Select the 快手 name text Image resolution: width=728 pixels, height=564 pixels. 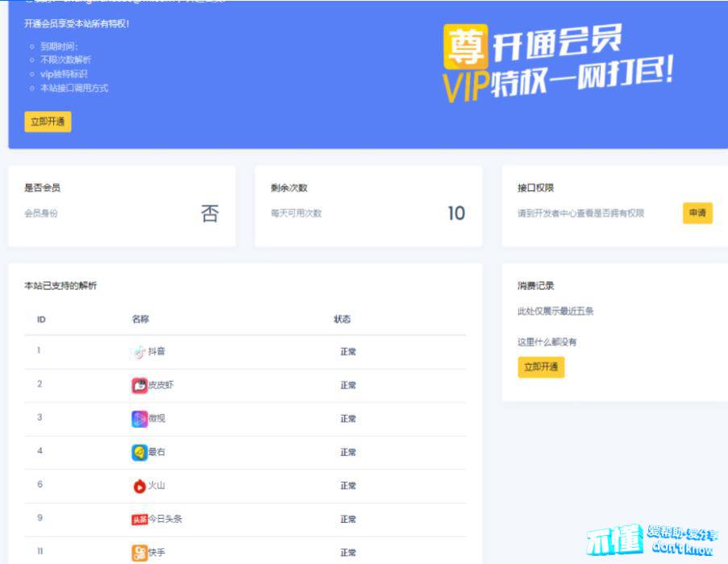[x=156, y=553]
